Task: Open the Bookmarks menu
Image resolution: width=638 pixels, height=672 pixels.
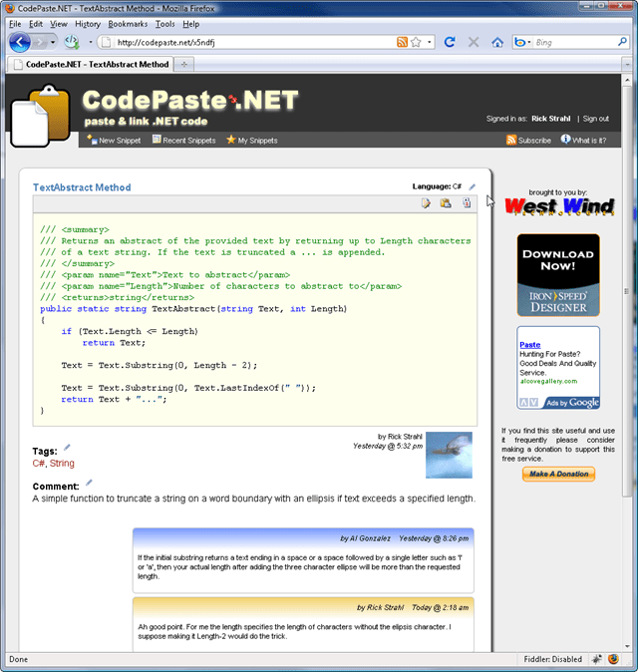Action: pyautogui.click(x=128, y=24)
